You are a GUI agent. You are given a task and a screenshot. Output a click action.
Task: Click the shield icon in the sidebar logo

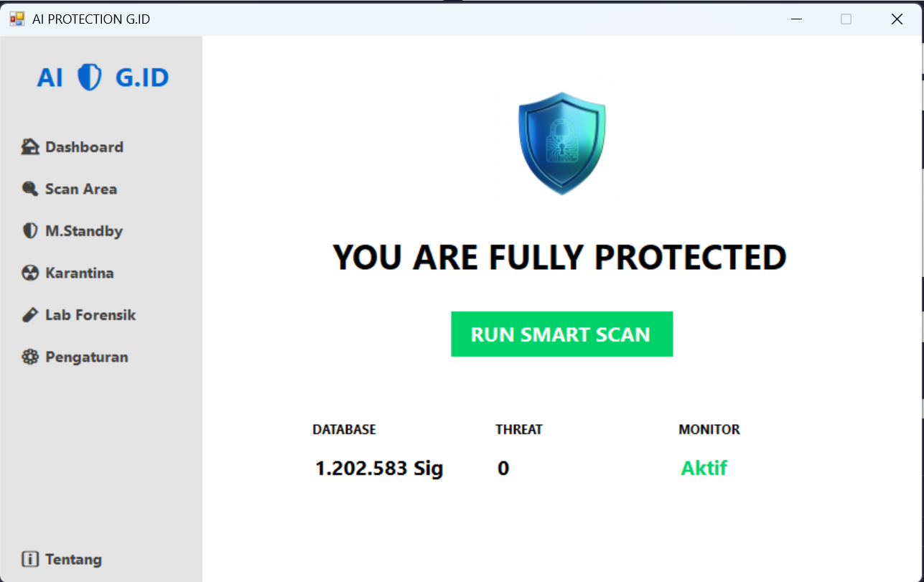tap(90, 78)
